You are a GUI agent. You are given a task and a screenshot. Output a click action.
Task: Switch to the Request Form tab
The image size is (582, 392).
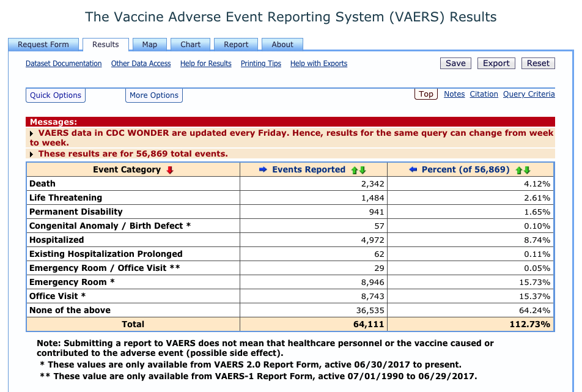tap(43, 45)
